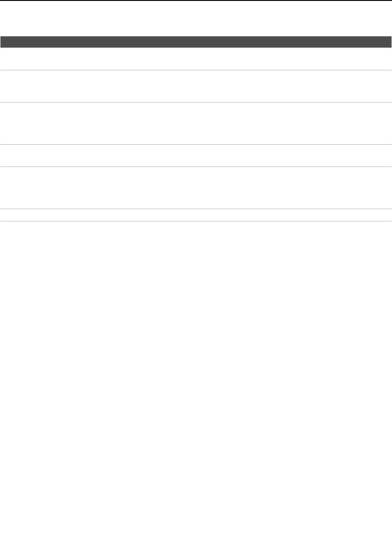Click the blank area above the header bar

point(196,19)
